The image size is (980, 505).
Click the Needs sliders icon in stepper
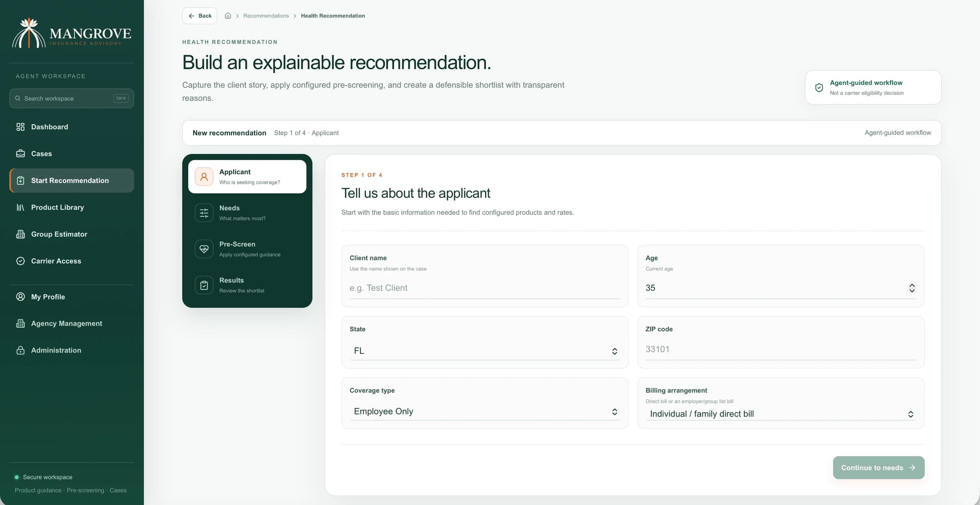point(204,213)
